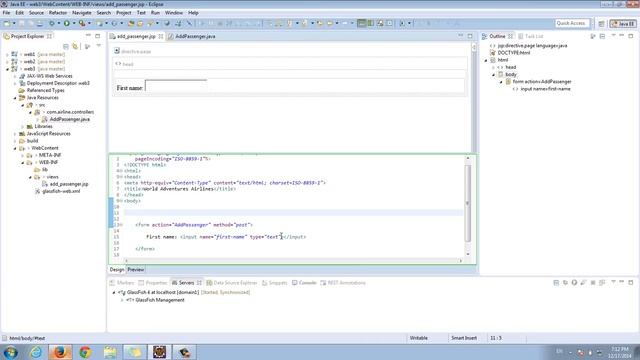Collapse the web3 project node
Image resolution: width=640 pixels, height=360 pixels.
click(x=7, y=69)
